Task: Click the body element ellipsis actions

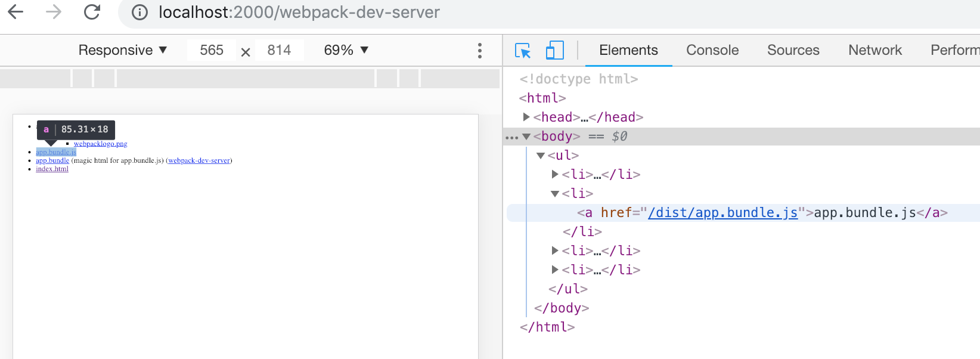Action: coord(511,137)
